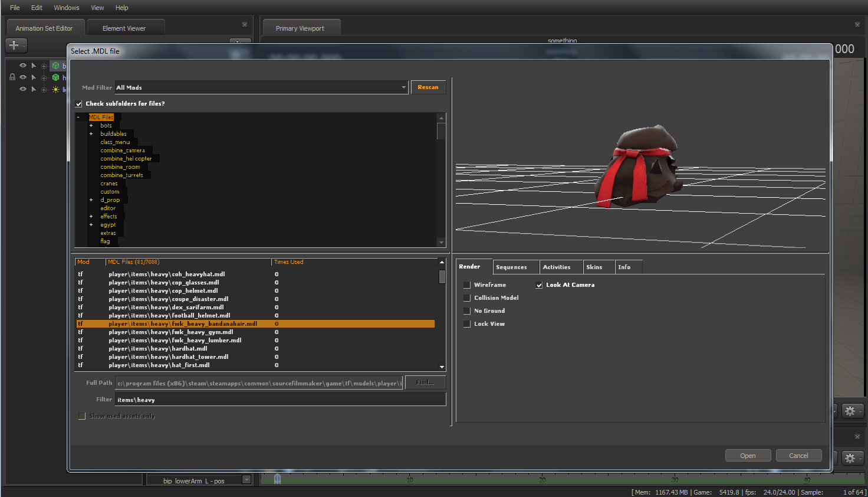The image size is (868, 497).
Task: Open timeline settings gear at bottom right
Action: (850, 457)
